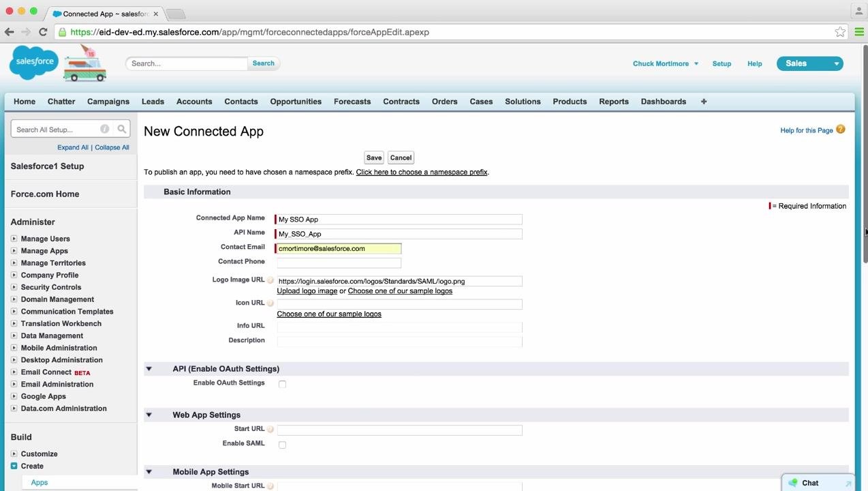
Task: Open the Dashboards tab
Action: coord(664,102)
